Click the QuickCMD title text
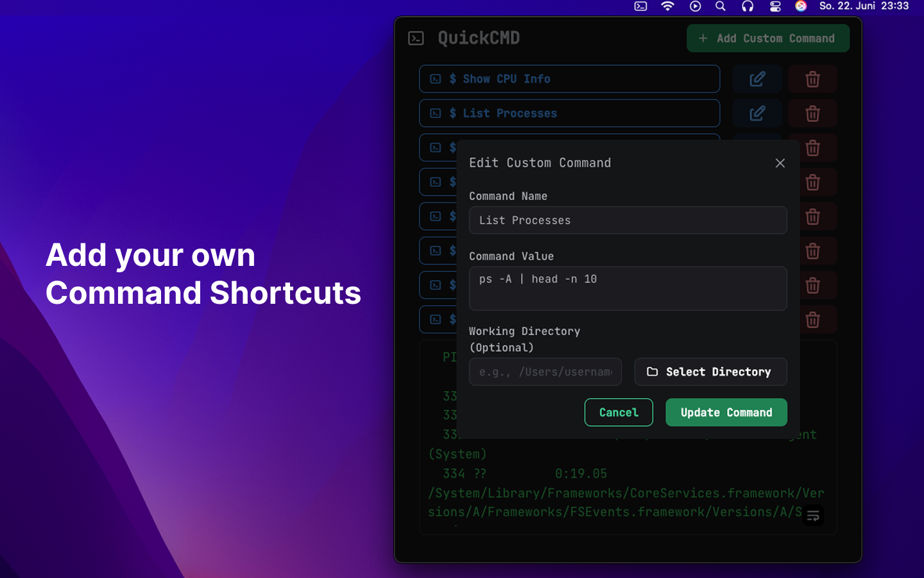 [x=479, y=39]
